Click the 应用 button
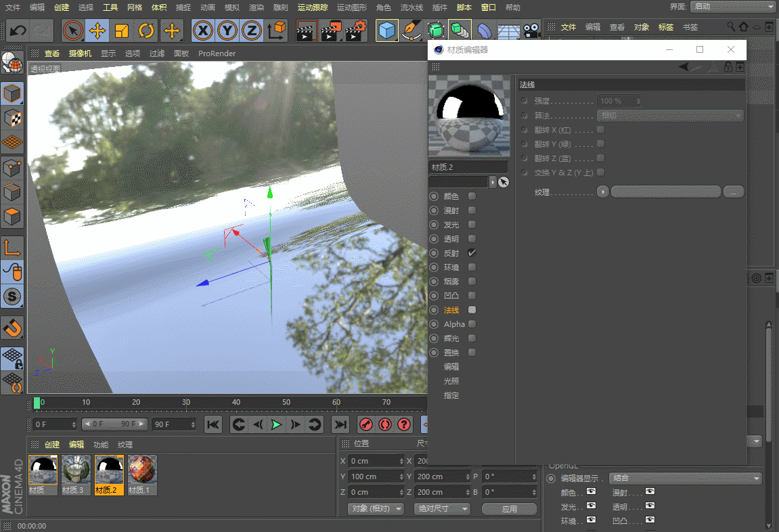 pos(509,509)
